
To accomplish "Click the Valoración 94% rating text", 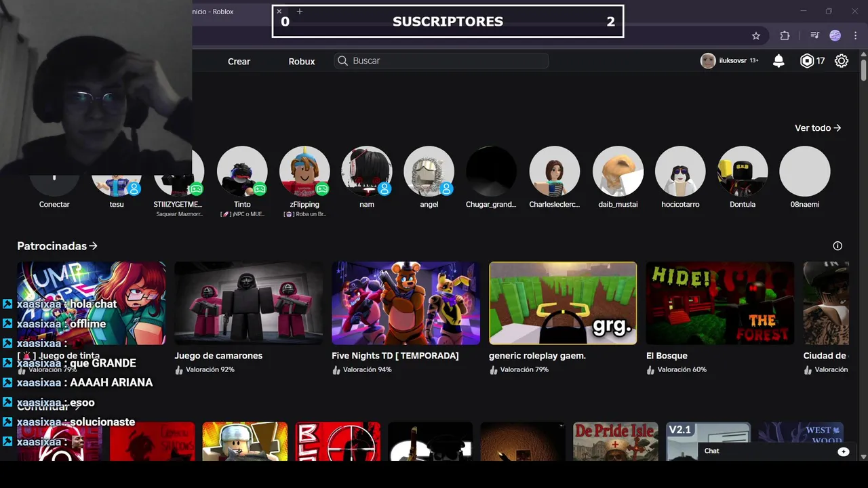I will [367, 370].
